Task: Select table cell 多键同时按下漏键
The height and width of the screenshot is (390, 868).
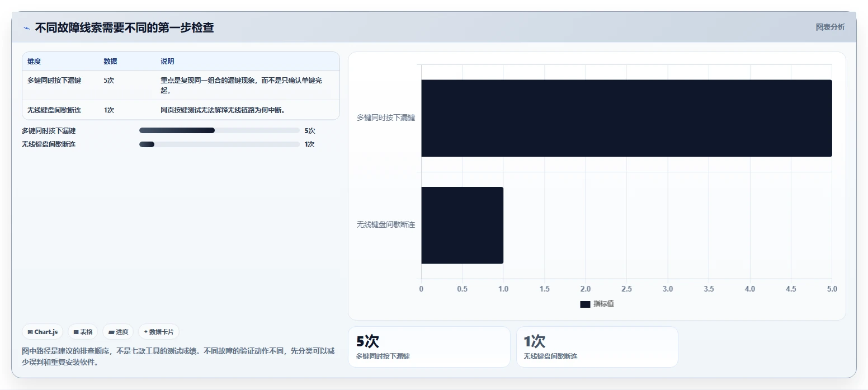Action: (54, 81)
